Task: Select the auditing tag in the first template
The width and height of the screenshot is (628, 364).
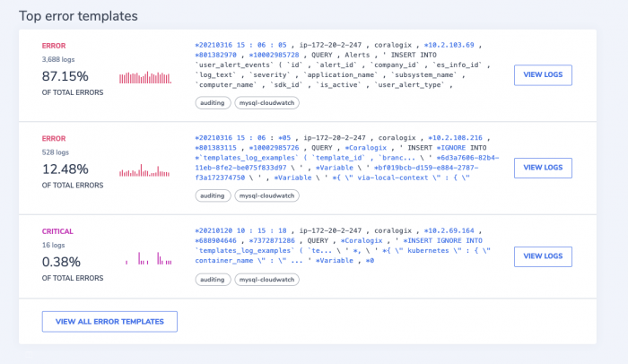Action: (x=213, y=103)
